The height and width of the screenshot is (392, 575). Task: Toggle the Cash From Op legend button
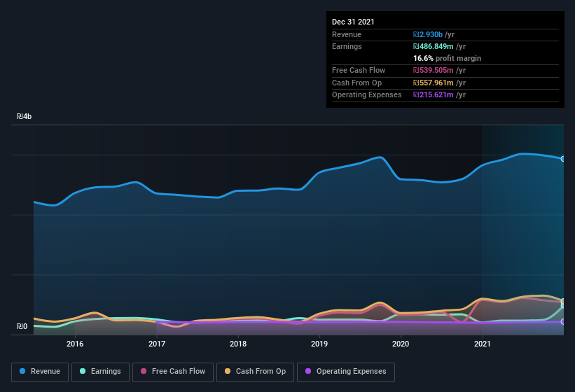(x=255, y=372)
